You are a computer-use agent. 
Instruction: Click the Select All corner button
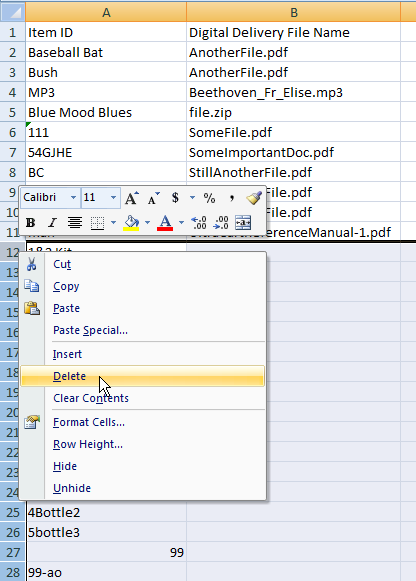[13, 12]
